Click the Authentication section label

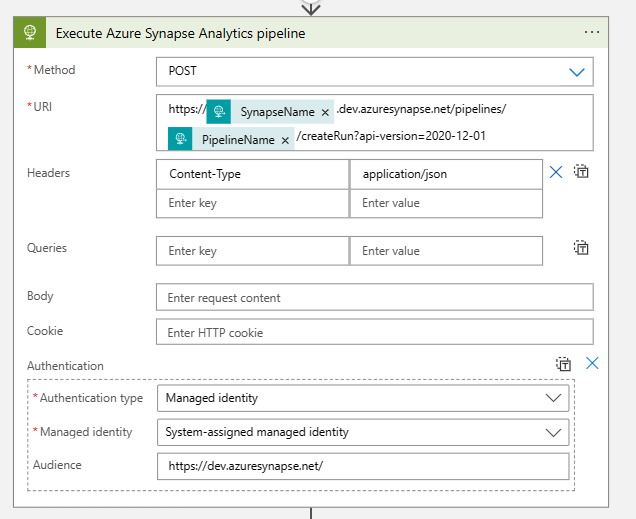coord(65,366)
